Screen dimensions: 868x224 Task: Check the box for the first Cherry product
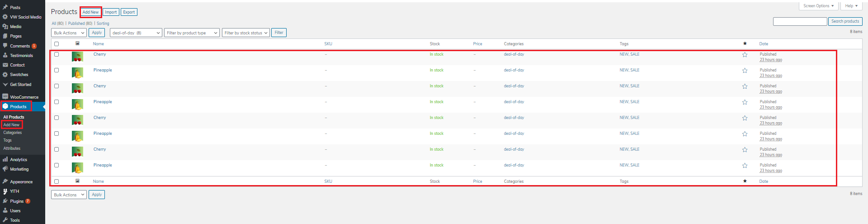[57, 54]
